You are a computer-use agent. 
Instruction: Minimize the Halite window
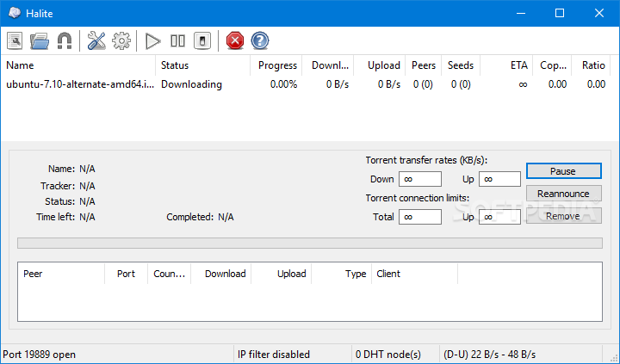[x=521, y=13]
